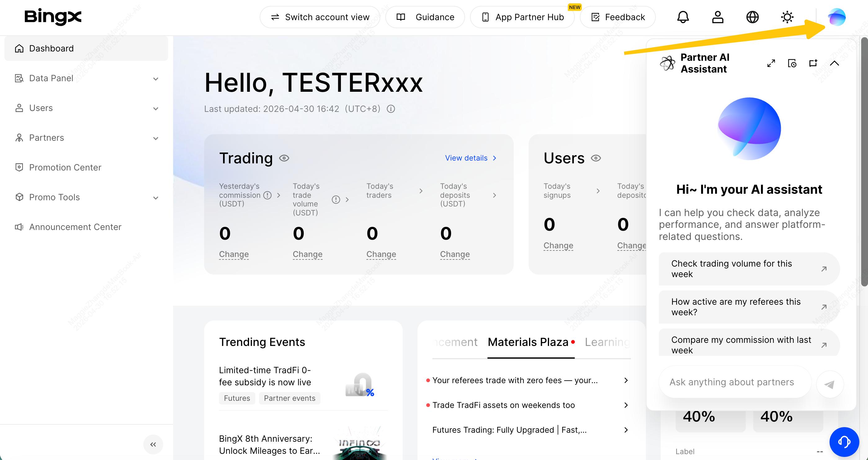Toggle Trading card data visibility
The height and width of the screenshot is (460, 868).
(x=284, y=158)
